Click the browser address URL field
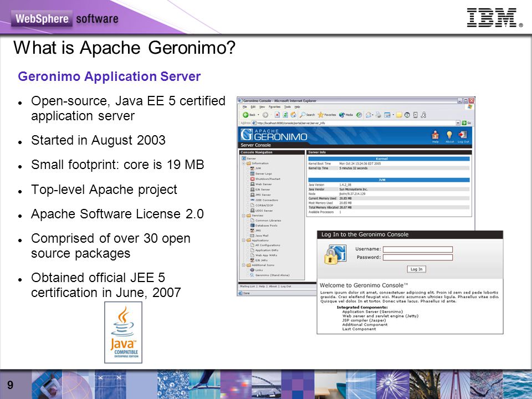This screenshot has height=399, width=532. pos(356,123)
